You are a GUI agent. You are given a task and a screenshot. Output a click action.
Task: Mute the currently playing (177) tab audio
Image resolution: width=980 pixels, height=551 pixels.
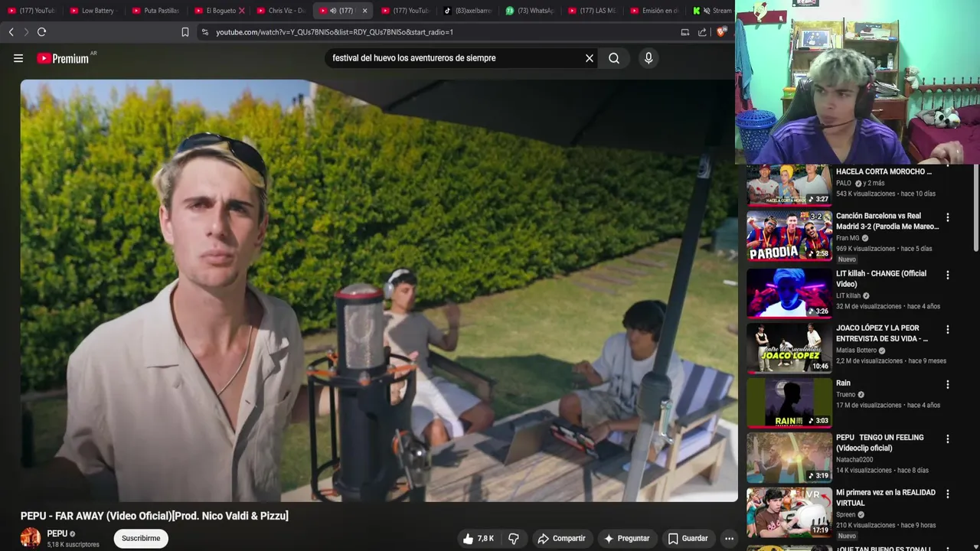tap(333, 11)
